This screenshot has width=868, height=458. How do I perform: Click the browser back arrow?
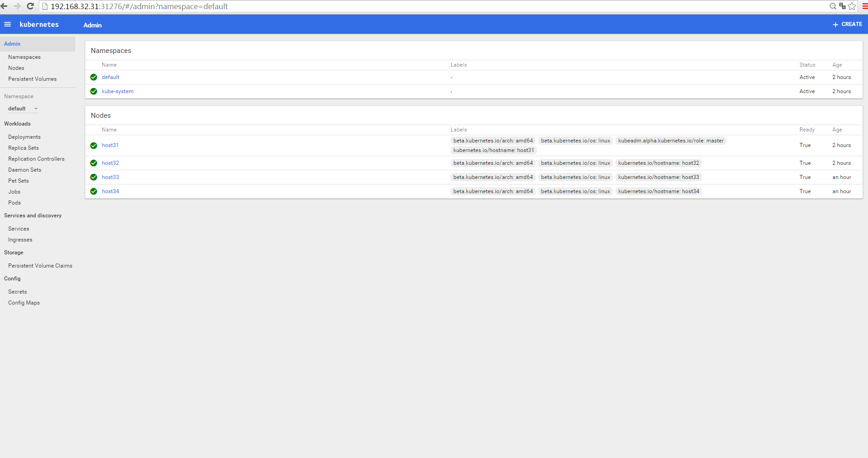tap(5, 6)
